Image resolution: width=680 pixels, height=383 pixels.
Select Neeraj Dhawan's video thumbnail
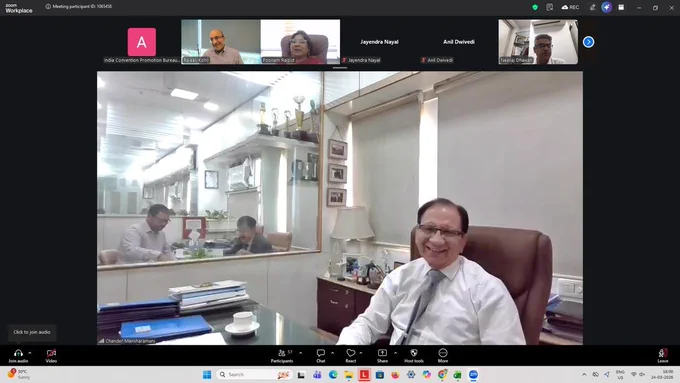pos(538,42)
